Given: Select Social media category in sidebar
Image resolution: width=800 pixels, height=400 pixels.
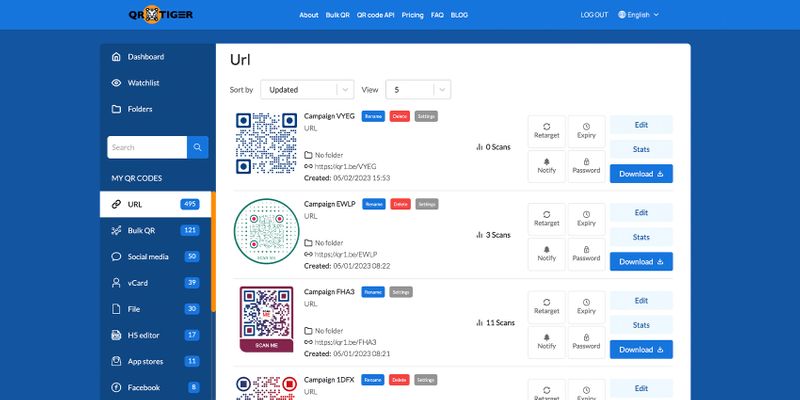Looking at the screenshot, I should (x=155, y=257).
